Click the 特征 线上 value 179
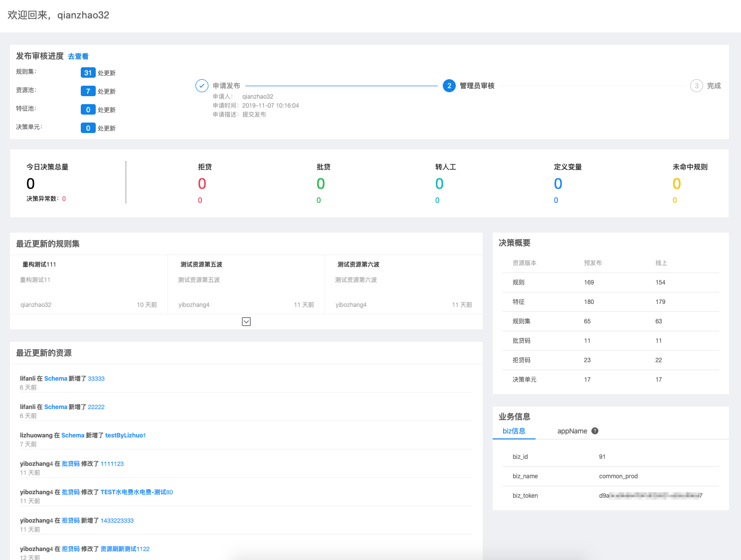 [660, 302]
